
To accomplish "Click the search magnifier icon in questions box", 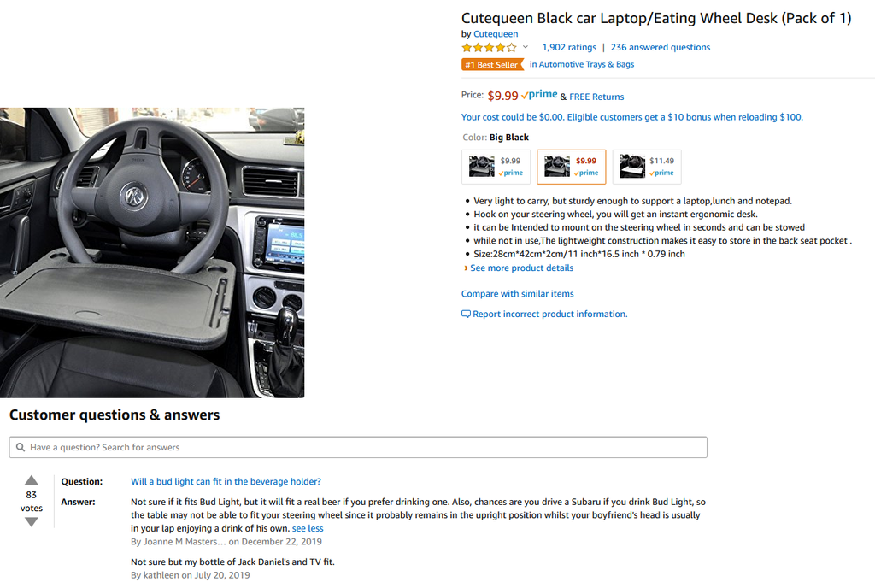I will click(x=21, y=448).
